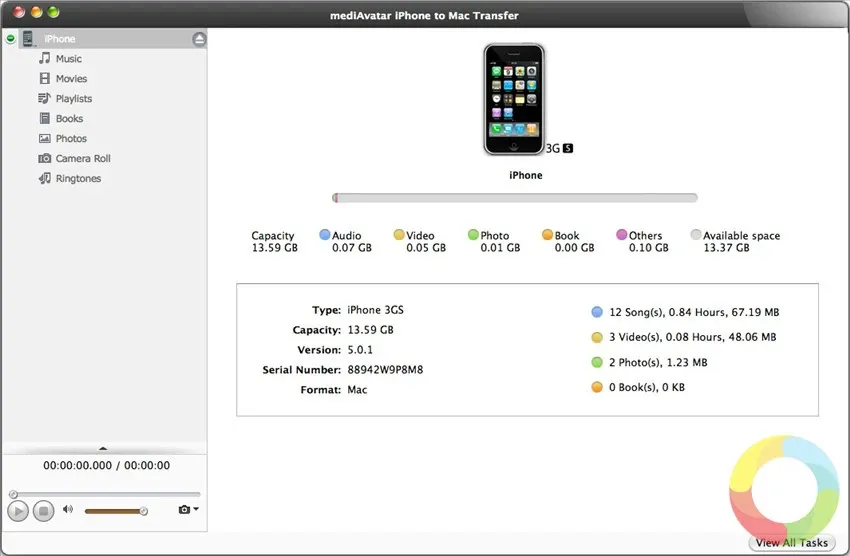The image size is (850, 556).
Task: Click the playback seek bar
Action: [x=105, y=494]
